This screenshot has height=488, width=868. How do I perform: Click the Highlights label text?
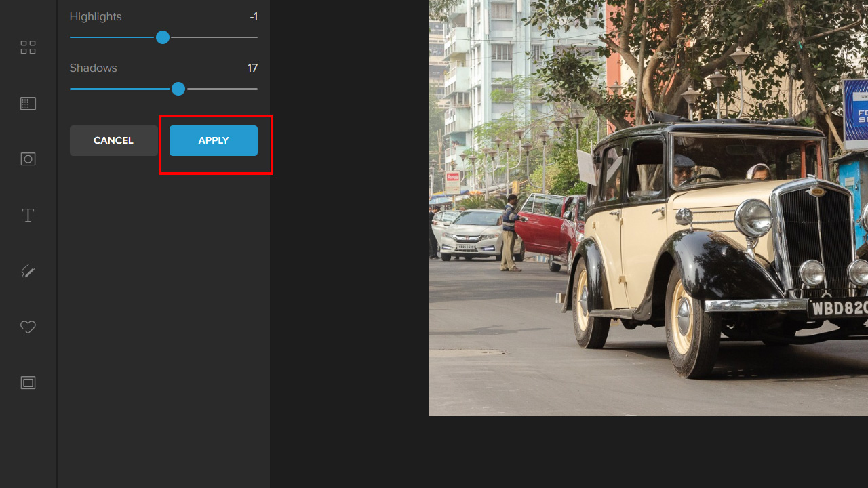point(96,16)
